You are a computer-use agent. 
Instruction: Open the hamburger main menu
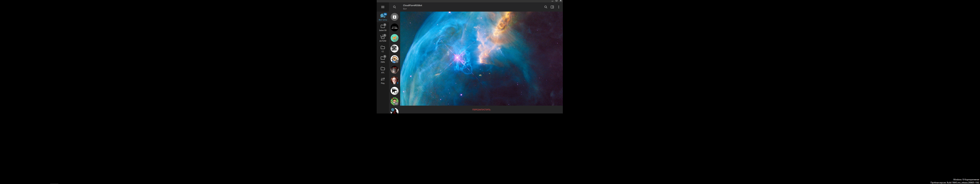click(x=383, y=7)
